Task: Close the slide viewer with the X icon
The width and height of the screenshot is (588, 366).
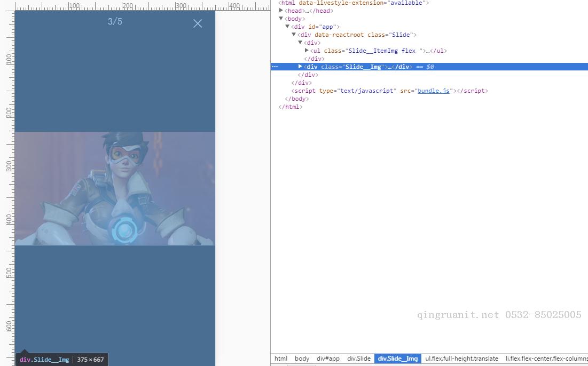Action: coord(198,23)
